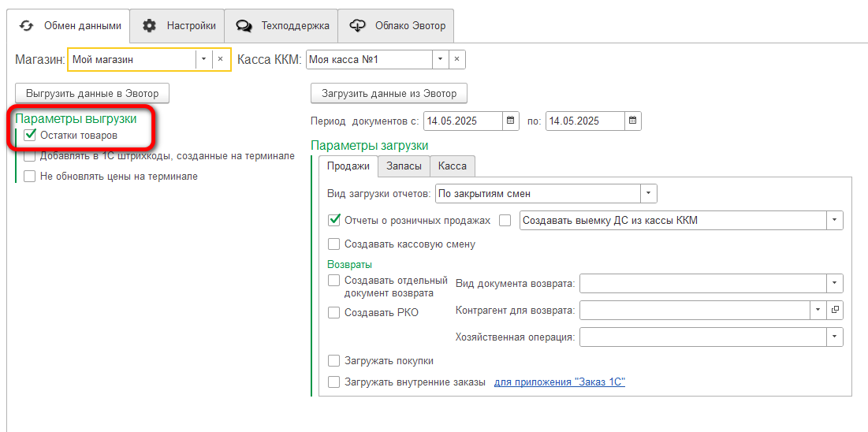Clear the Касса ККМ field with the x icon
Screen dimensions: 868x432
click(x=456, y=59)
